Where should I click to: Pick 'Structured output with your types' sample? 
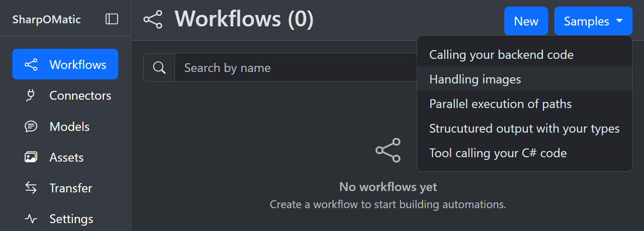[x=524, y=128]
